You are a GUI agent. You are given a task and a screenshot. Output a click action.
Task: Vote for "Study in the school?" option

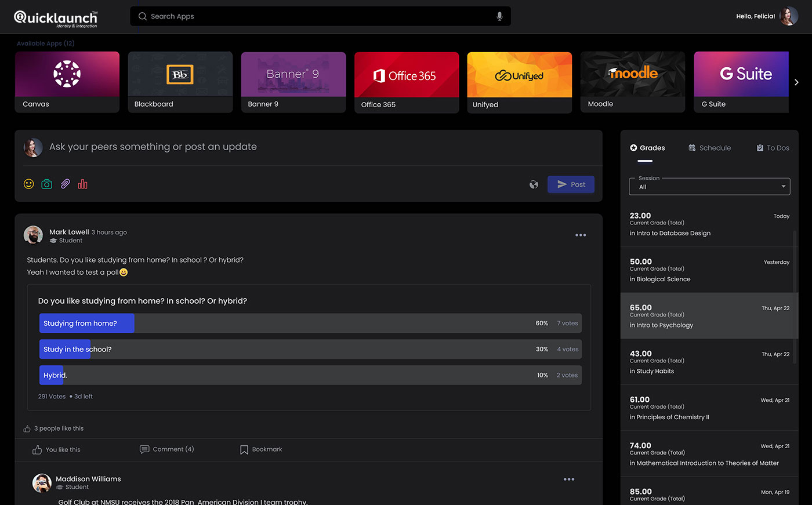310,349
